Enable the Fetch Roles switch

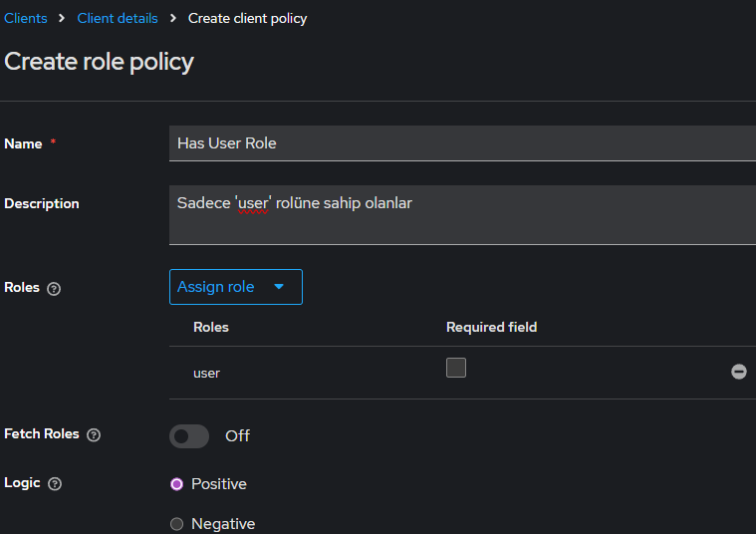pyautogui.click(x=189, y=436)
